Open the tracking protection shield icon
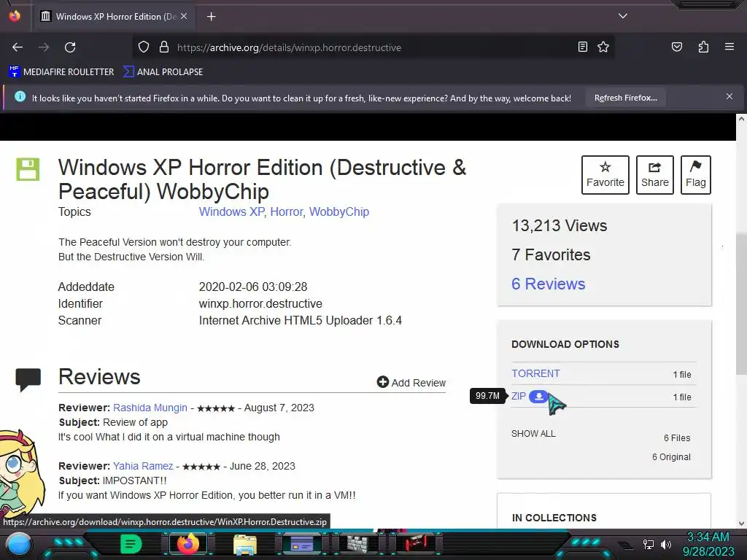747x560 pixels. tap(144, 47)
